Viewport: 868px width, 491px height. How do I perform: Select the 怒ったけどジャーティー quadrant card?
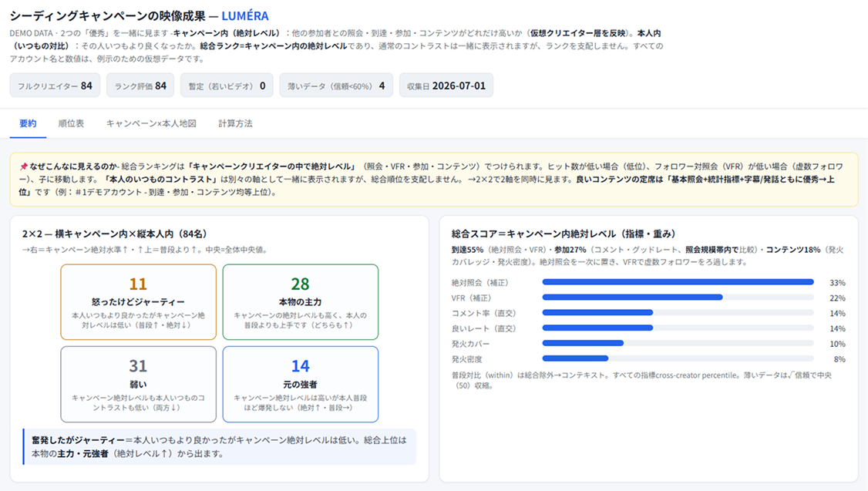click(139, 301)
